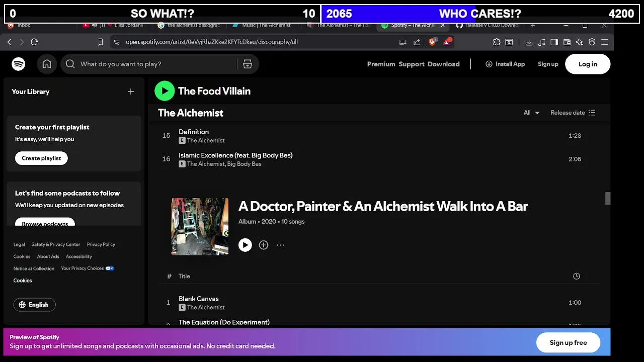The image size is (644, 362).
Task: Click the Sign up button
Action: click(548, 64)
